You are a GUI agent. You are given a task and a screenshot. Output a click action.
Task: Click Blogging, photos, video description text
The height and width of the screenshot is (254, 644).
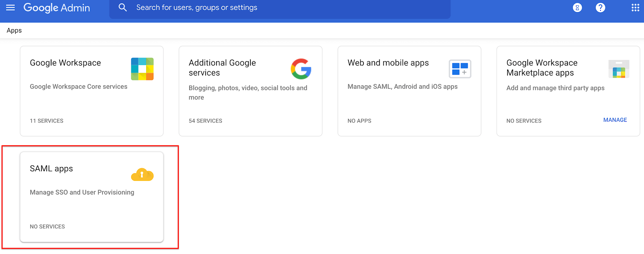[x=248, y=92]
